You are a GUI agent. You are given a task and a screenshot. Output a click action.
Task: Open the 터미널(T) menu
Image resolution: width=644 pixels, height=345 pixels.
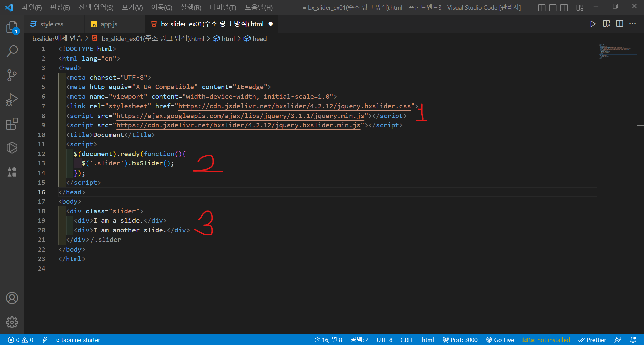(x=223, y=7)
